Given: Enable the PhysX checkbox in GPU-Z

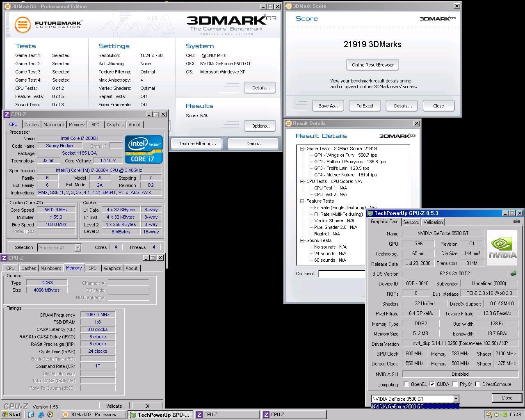Looking at the screenshot, I should coord(455,384).
